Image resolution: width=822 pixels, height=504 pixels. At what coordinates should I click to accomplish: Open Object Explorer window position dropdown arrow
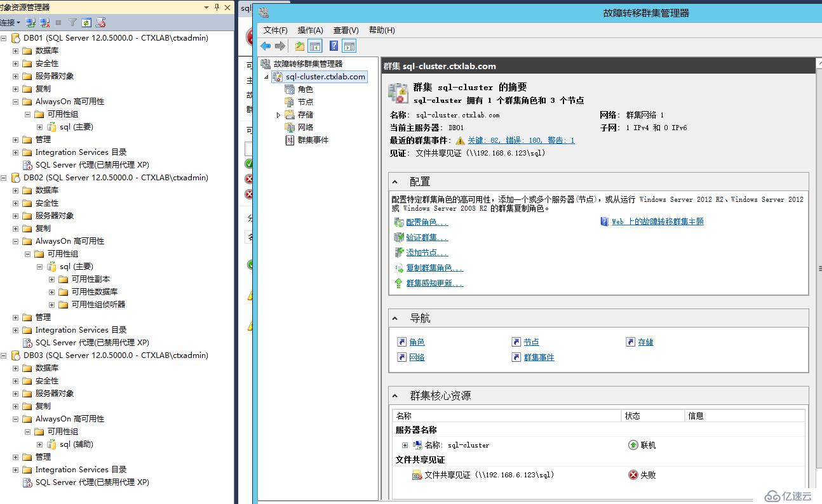[206, 7]
